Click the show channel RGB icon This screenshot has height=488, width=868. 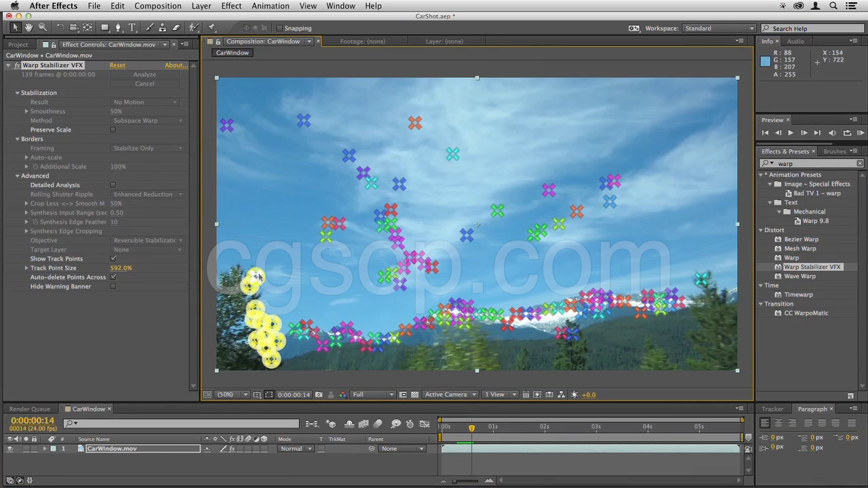342,394
